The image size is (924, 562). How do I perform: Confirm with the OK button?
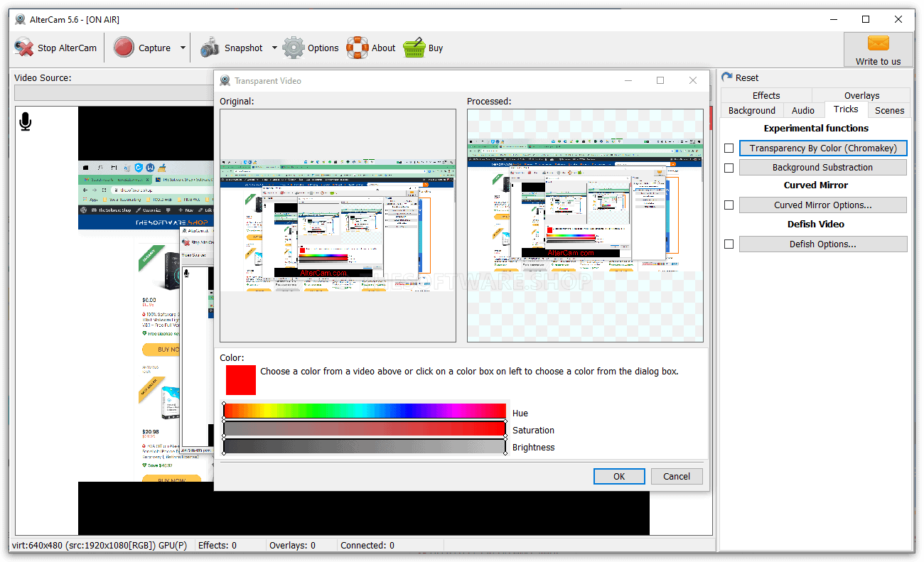[x=619, y=476]
